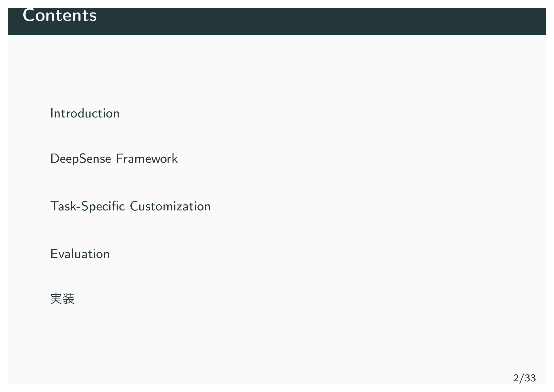Jump to the DeepSense Framework section
The width and height of the screenshot is (554, 392).
click(114, 159)
